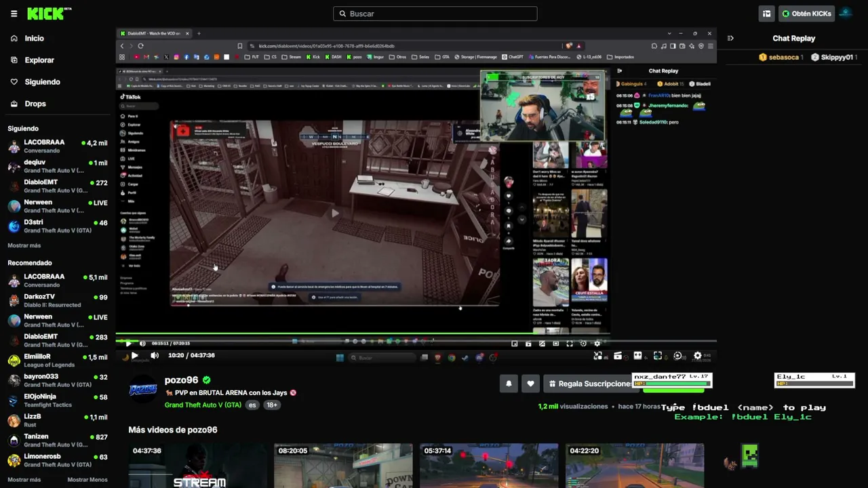The height and width of the screenshot is (488, 868).
Task: Click the Skippyy01 name in Chat Replay
Action: pyautogui.click(x=837, y=58)
